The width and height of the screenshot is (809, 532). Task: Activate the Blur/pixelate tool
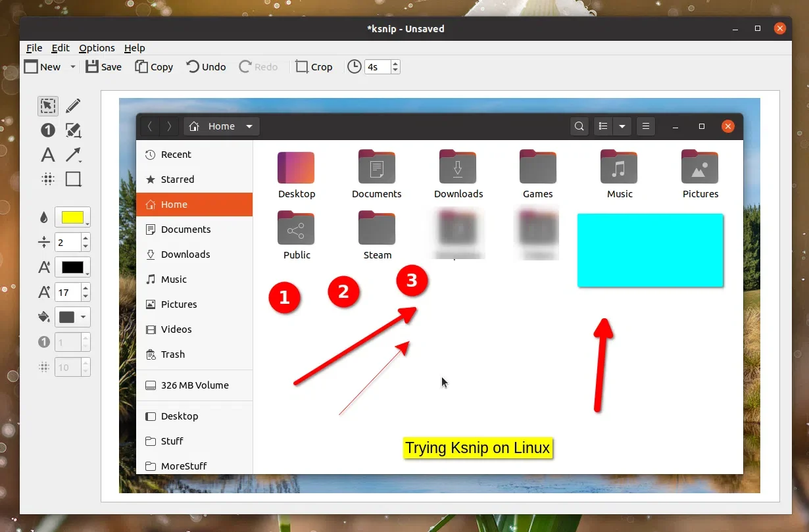coord(47,178)
